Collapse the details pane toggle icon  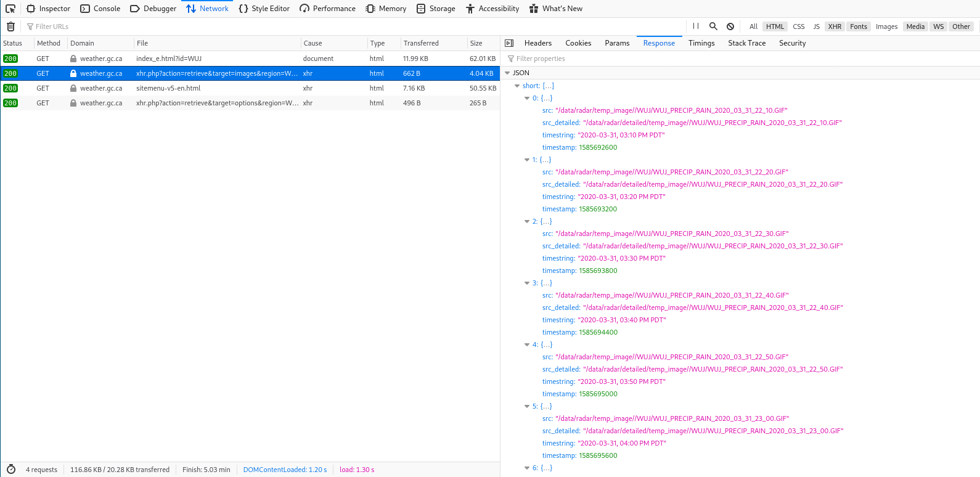pos(509,43)
